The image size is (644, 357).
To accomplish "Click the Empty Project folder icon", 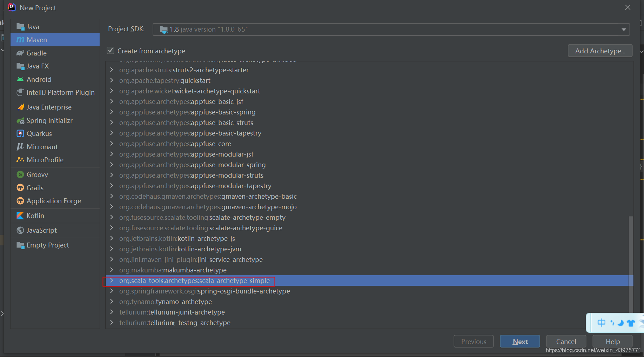I will (20, 245).
